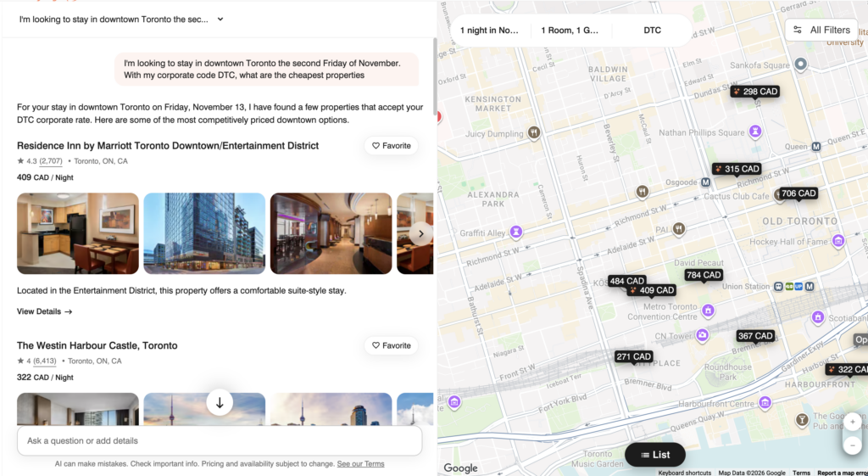Image resolution: width=868 pixels, height=476 pixels.
Task: Click the Nathan Phillips Square landmark pin
Action: [x=755, y=132]
